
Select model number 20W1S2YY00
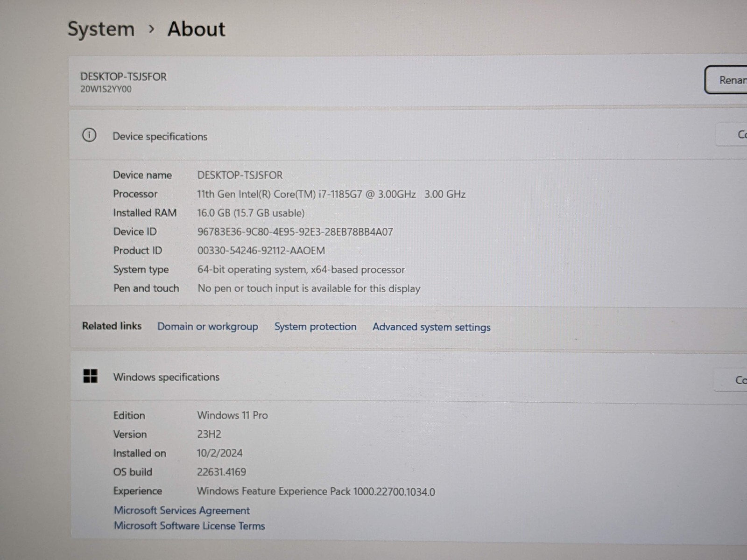tap(106, 89)
